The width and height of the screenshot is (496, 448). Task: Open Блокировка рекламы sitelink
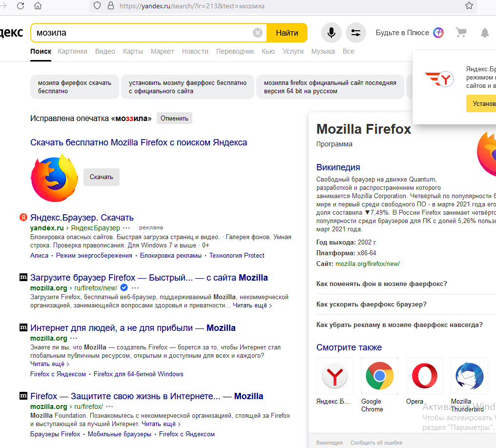(171, 255)
